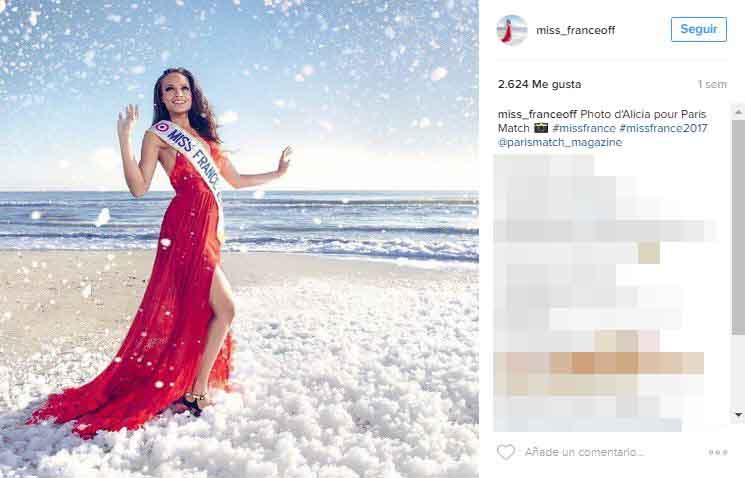745x478 pixels.
Task: Open the #missfrance2017 hashtag
Action: pyautogui.click(x=664, y=128)
